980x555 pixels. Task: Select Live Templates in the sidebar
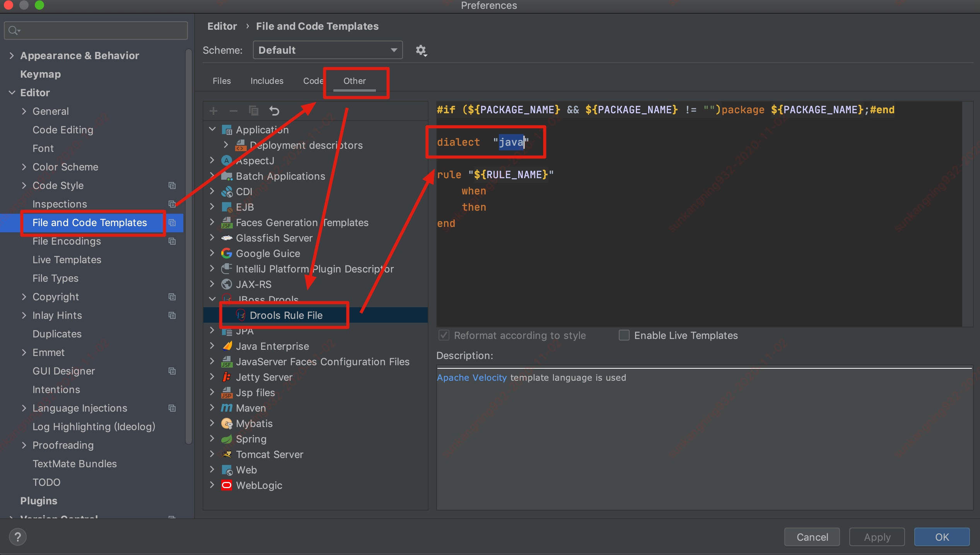(67, 260)
